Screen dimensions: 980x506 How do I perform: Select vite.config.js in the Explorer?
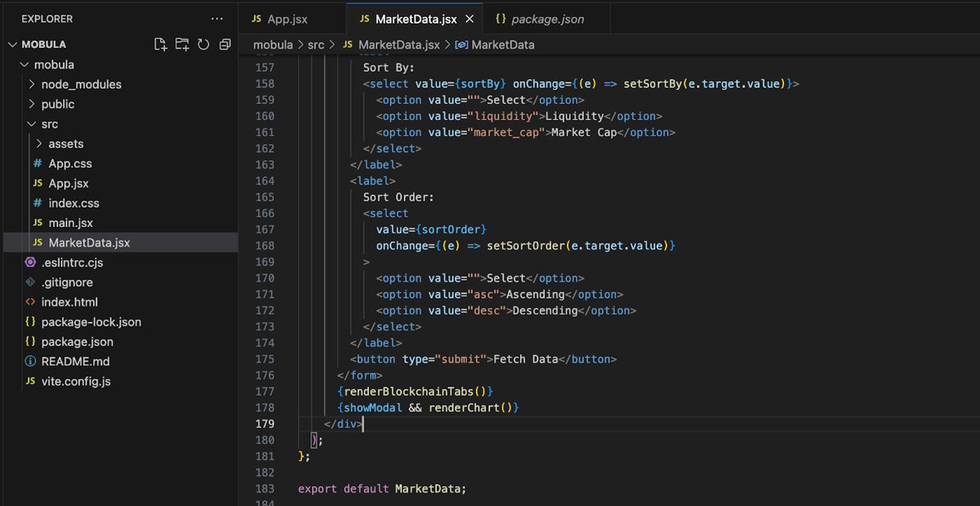click(x=77, y=381)
